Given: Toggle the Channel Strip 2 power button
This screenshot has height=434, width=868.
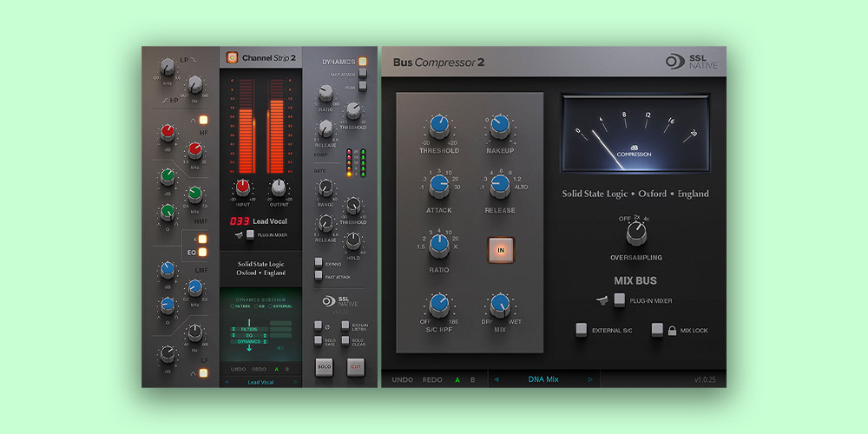Looking at the screenshot, I should coord(232,57).
